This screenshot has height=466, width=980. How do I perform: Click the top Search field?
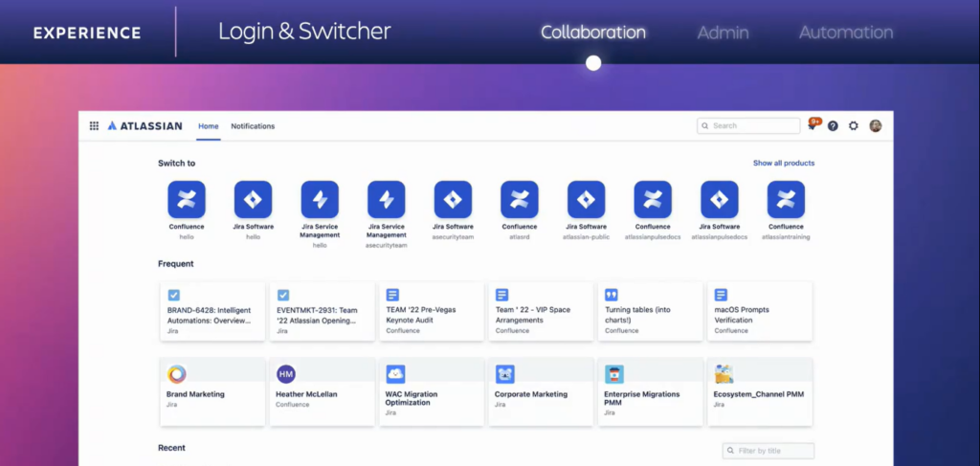(x=748, y=125)
